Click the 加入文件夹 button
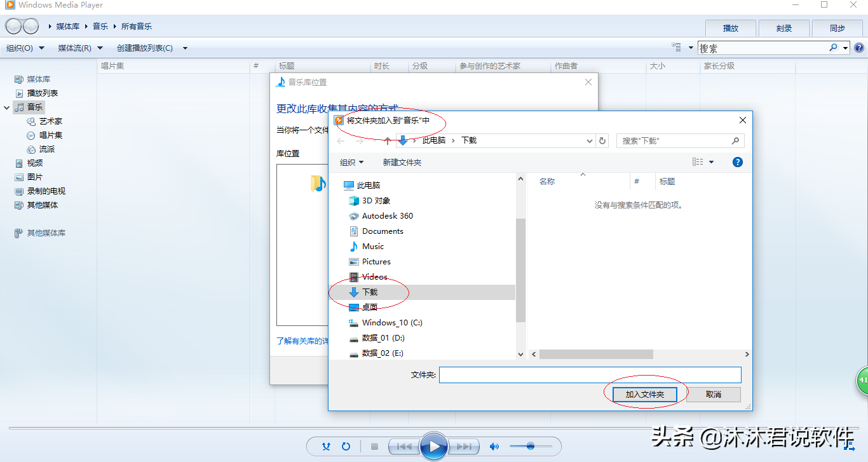Screen dimensions: 868x462 [645, 394]
